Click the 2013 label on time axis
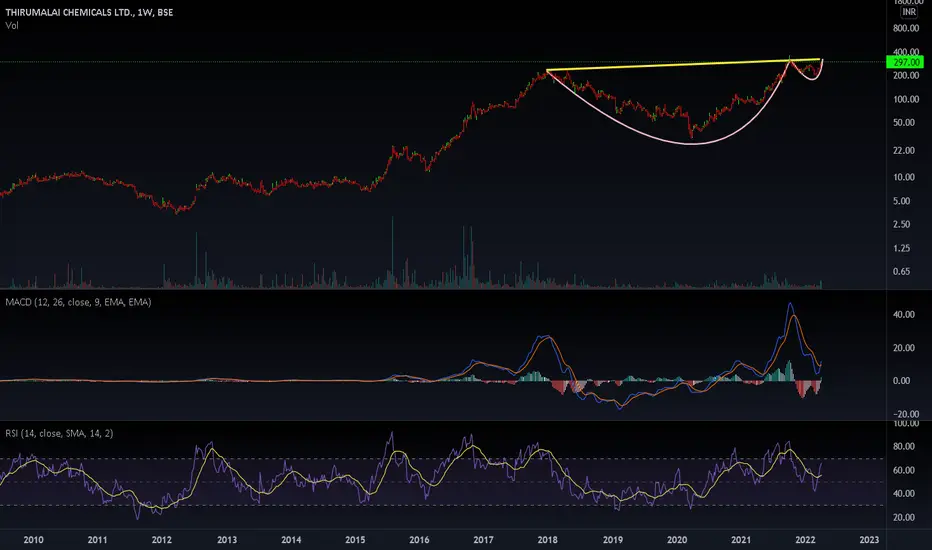The height and width of the screenshot is (550, 932). pyautogui.click(x=226, y=540)
